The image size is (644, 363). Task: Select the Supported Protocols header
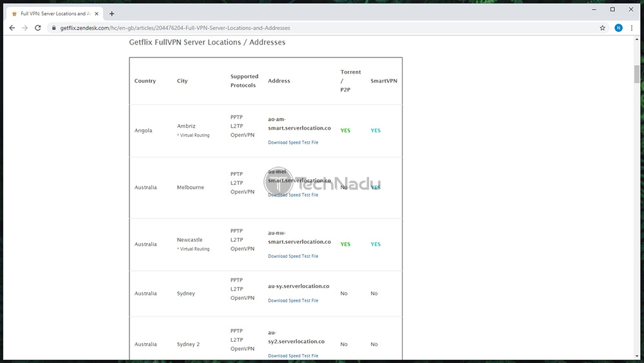244,81
